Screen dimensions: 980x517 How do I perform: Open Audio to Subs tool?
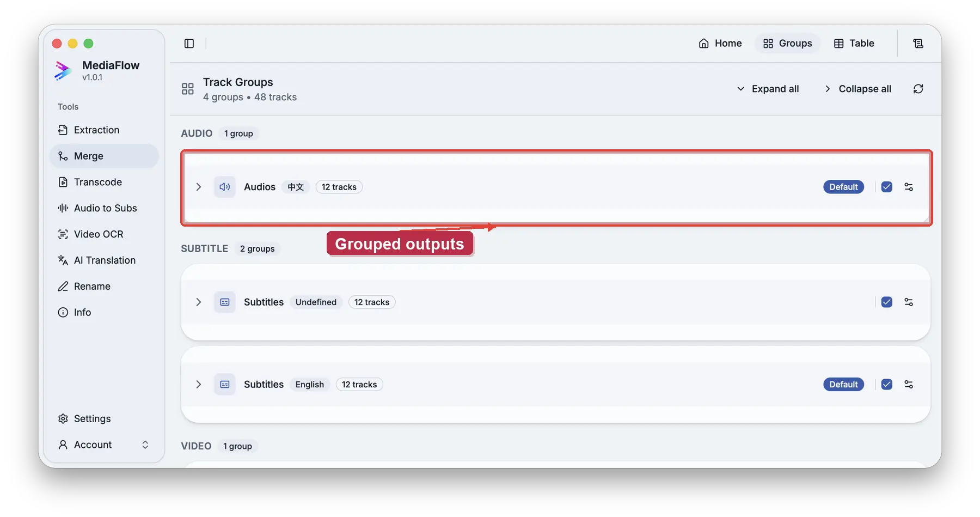tap(104, 208)
